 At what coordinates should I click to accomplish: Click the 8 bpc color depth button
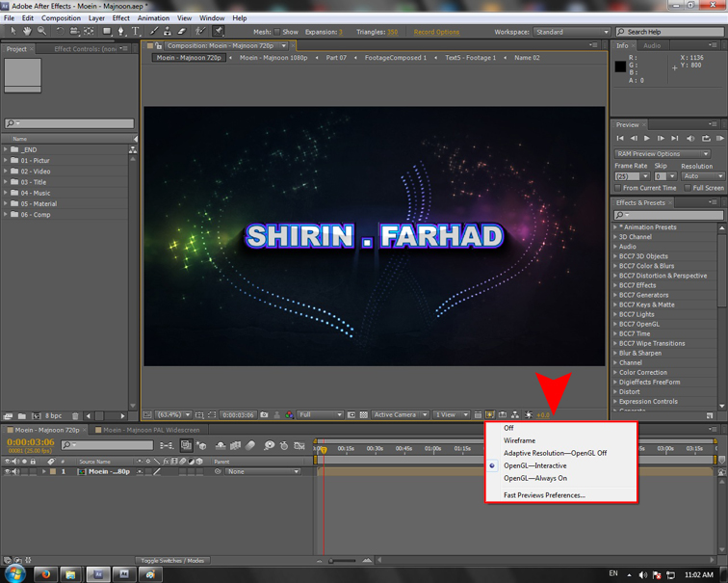pyautogui.click(x=53, y=415)
